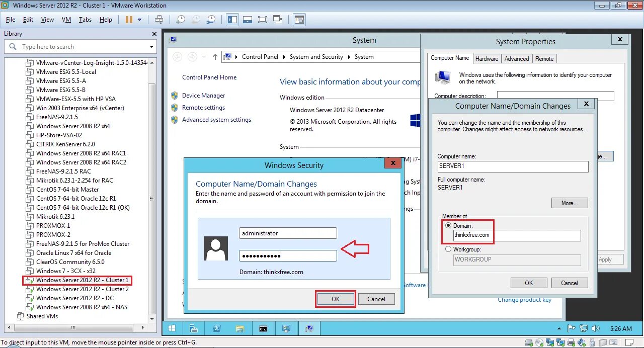Click OK in Computer Name/Domain Changes
Viewport: 644px width, 348px height.
click(x=529, y=283)
